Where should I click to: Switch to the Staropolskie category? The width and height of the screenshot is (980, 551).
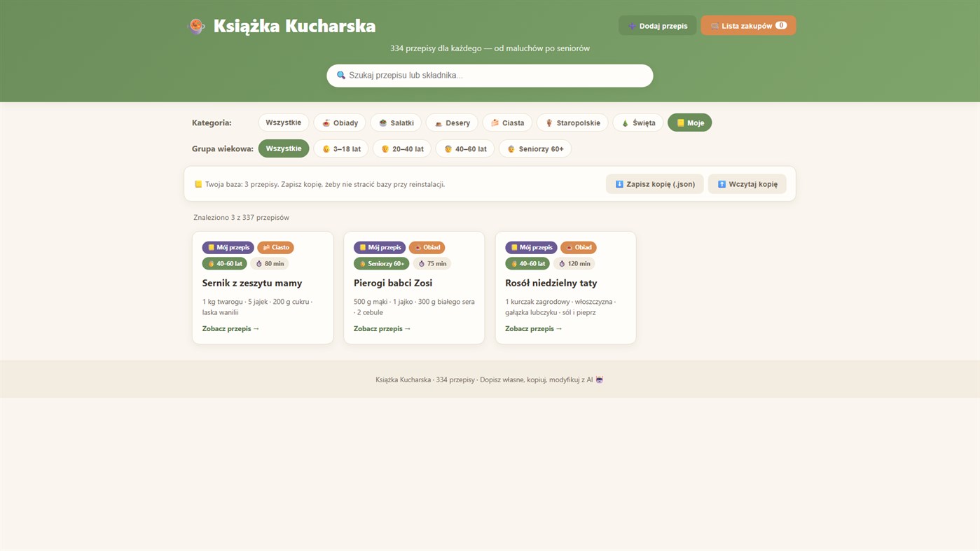572,123
